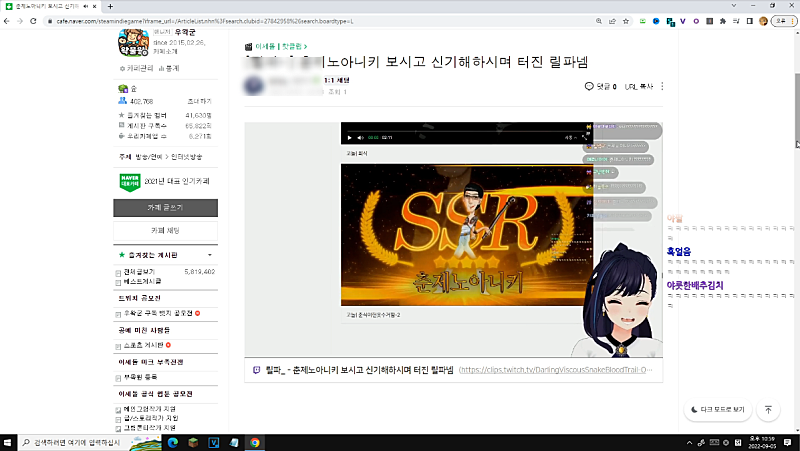Open Microsoft Edge from the taskbar
This screenshot has width=800, height=451.
coord(172,442)
